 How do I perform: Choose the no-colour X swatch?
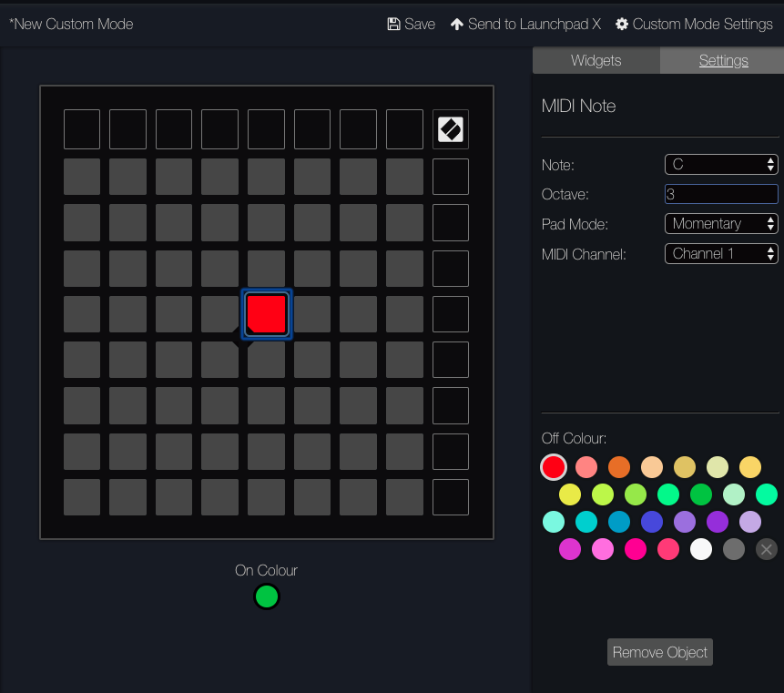[x=766, y=549]
